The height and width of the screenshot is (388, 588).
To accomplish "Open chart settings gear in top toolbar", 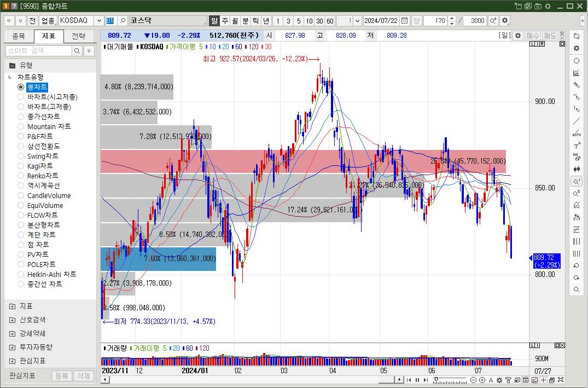I will 505,21.
